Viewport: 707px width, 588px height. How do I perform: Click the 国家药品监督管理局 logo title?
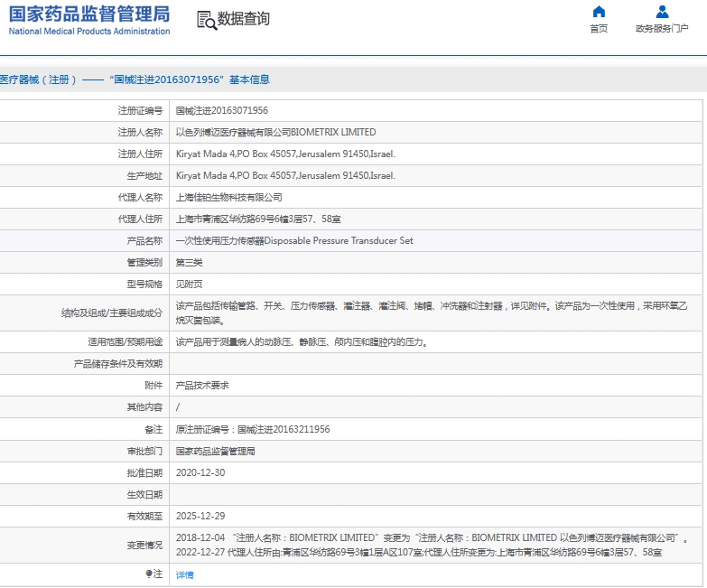(x=89, y=14)
